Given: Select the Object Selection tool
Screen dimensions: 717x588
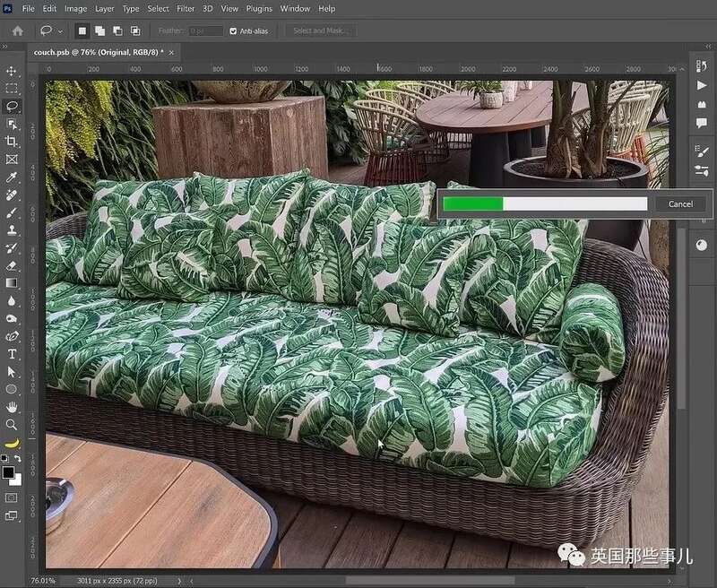Looking at the screenshot, I should pos(12,124).
